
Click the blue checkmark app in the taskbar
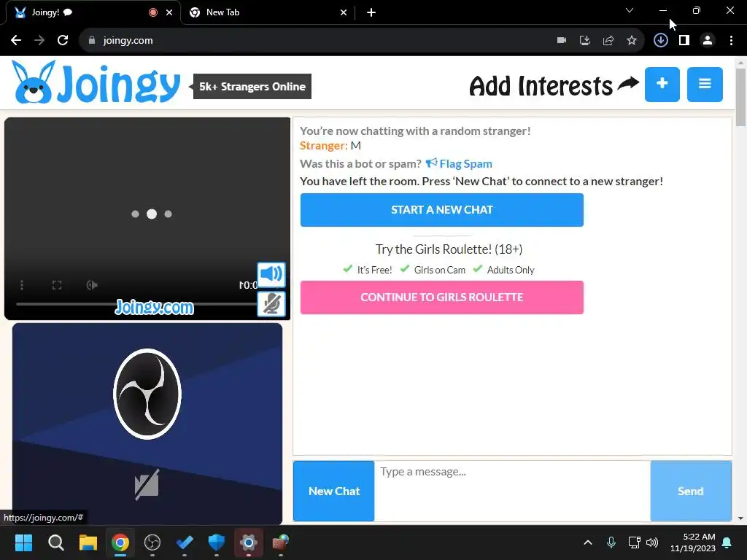tap(185, 542)
